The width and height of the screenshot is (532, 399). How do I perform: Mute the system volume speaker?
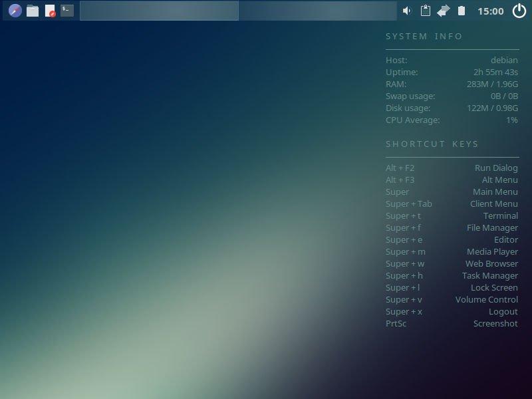(x=407, y=10)
